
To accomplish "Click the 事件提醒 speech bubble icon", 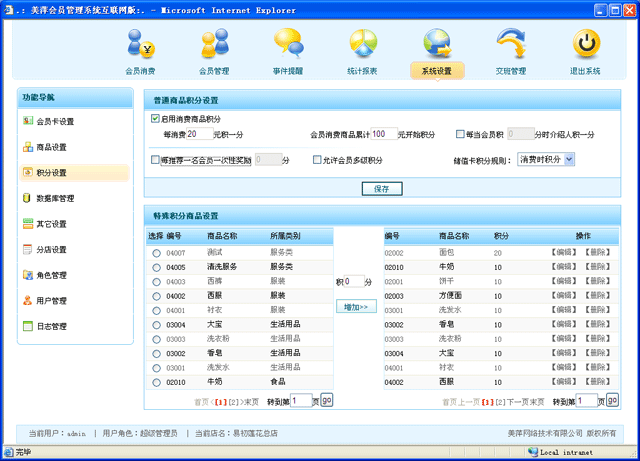I will tap(288, 42).
